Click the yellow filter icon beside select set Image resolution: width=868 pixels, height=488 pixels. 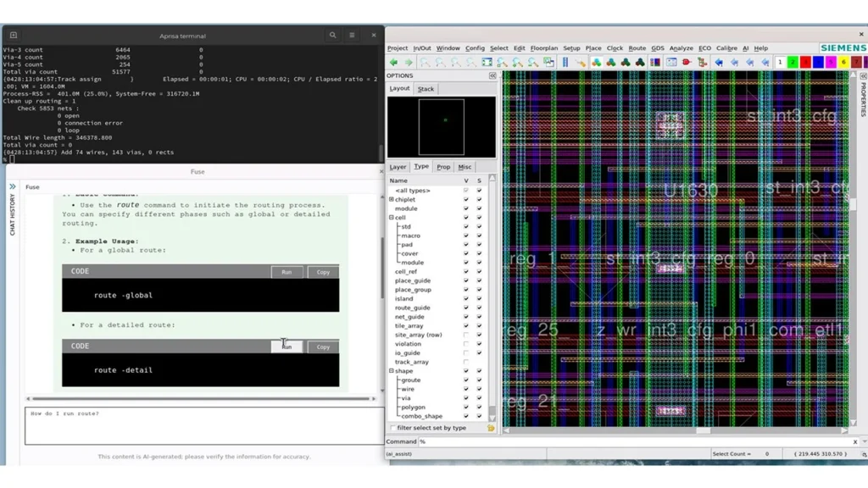[x=491, y=428]
